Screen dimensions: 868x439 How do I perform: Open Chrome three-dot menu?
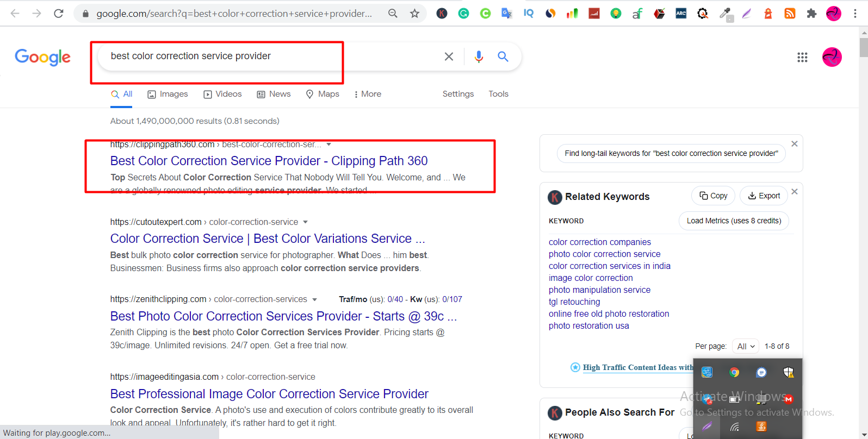[855, 14]
